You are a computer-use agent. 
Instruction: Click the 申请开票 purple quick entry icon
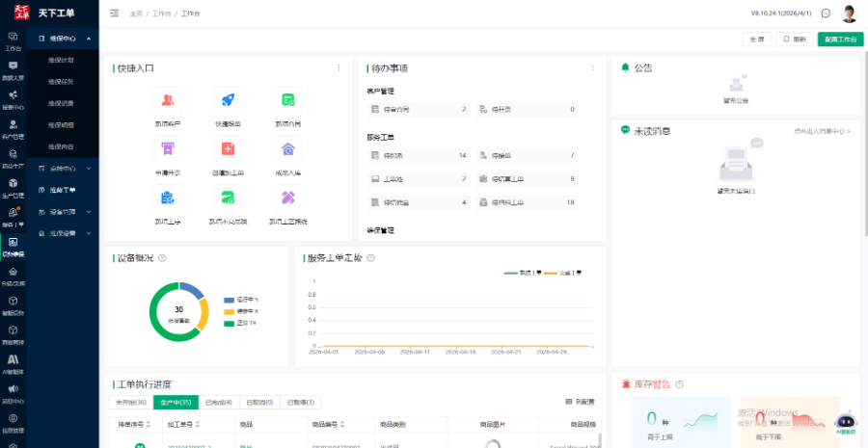click(168, 148)
